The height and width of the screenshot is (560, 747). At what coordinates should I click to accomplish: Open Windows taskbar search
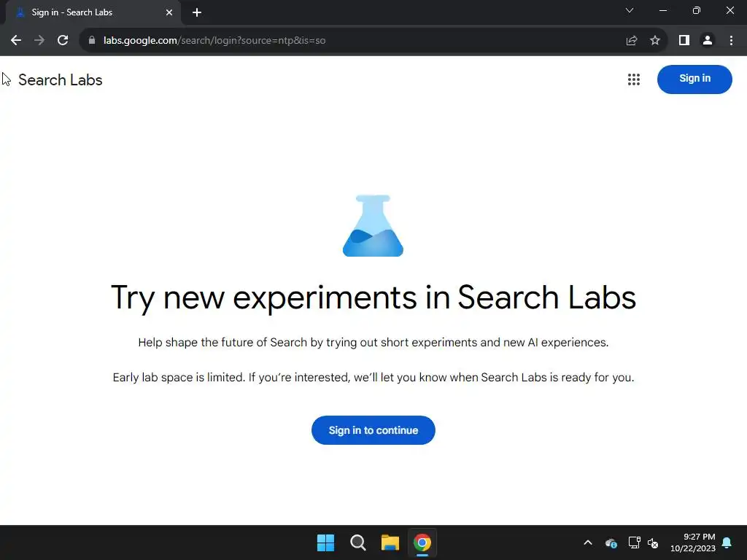point(357,542)
